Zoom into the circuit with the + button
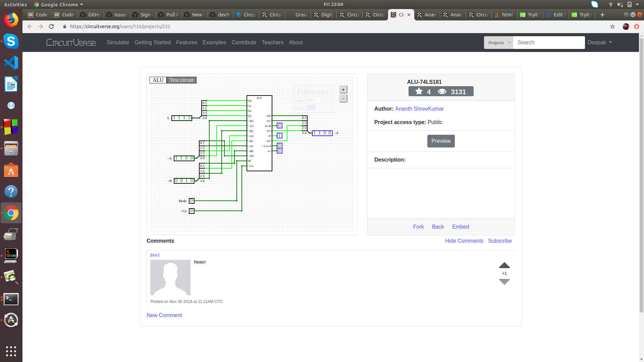Screen dimensions: 644x362 [343, 89]
